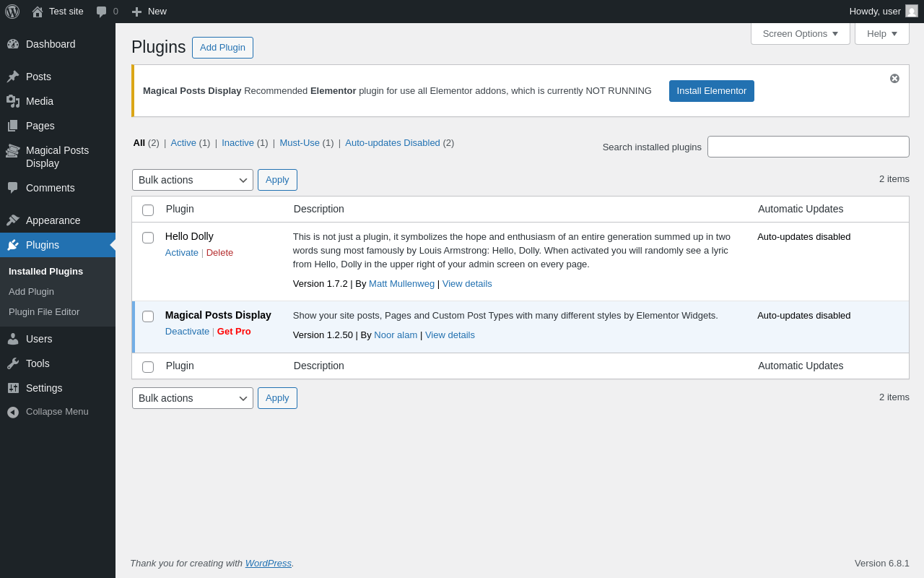Open the New content menu

click(149, 12)
